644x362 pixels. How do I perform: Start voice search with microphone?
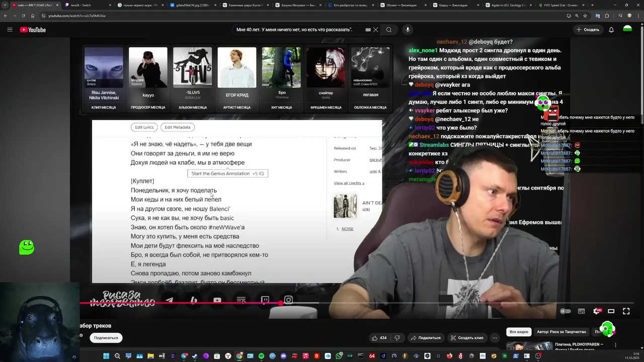pos(408,30)
